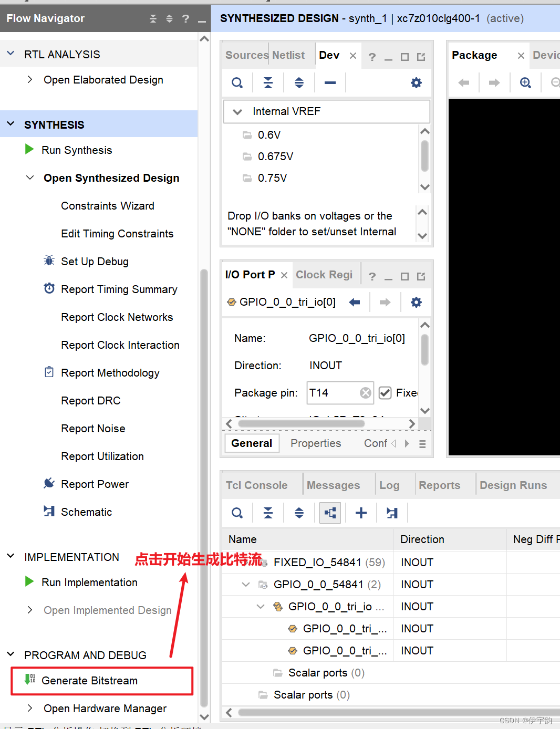The width and height of the screenshot is (560, 729).
Task: Expand all in Device Constraints toolbar
Action: tap(299, 83)
